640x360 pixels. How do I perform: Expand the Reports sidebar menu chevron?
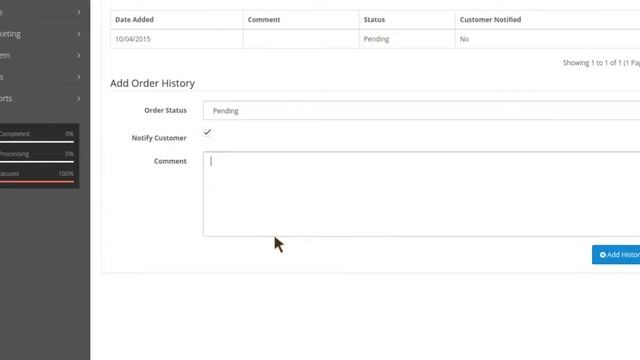pos(78,98)
